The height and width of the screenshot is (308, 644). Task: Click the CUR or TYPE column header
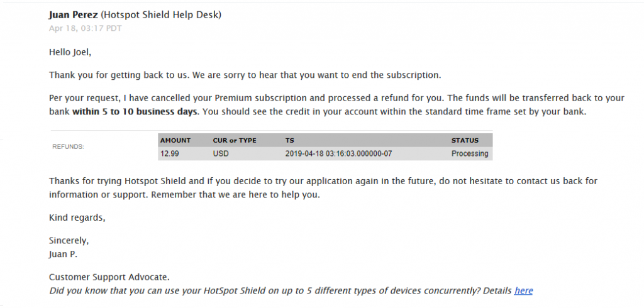point(235,140)
